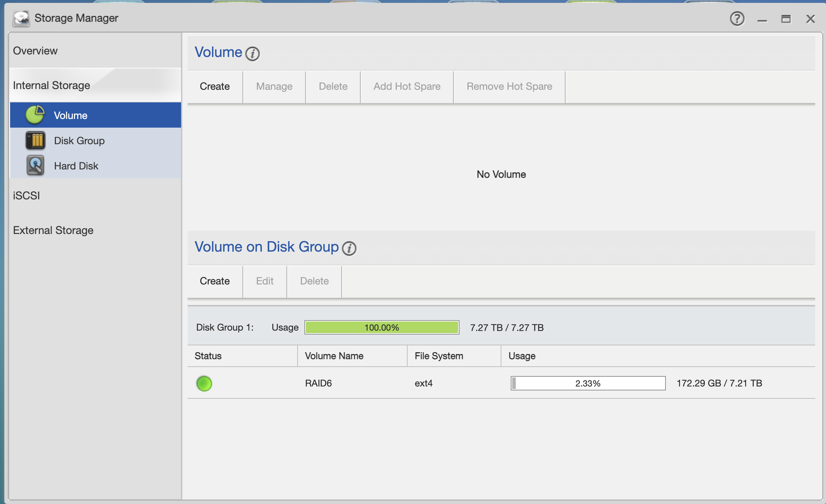Click info icon next to Volume heading
Image resolution: width=826 pixels, height=504 pixels.
click(252, 54)
